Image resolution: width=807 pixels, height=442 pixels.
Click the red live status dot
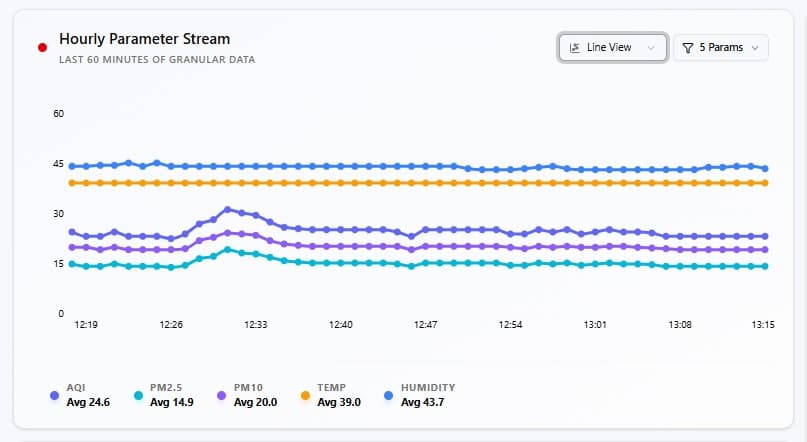[43, 48]
